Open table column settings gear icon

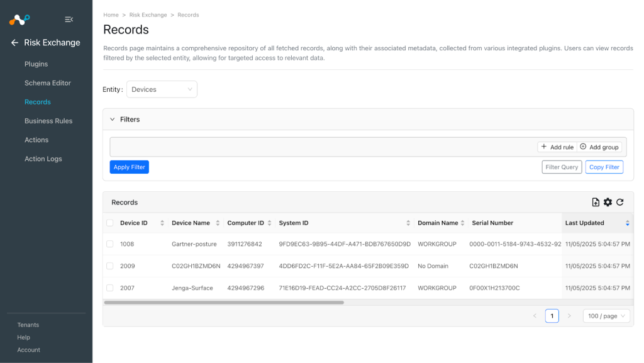coord(608,202)
